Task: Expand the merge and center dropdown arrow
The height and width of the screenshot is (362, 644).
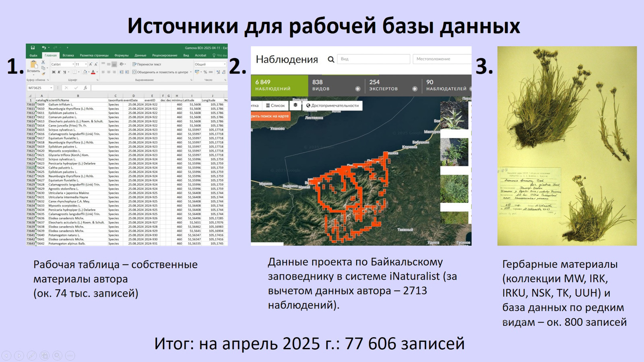Action: point(190,72)
